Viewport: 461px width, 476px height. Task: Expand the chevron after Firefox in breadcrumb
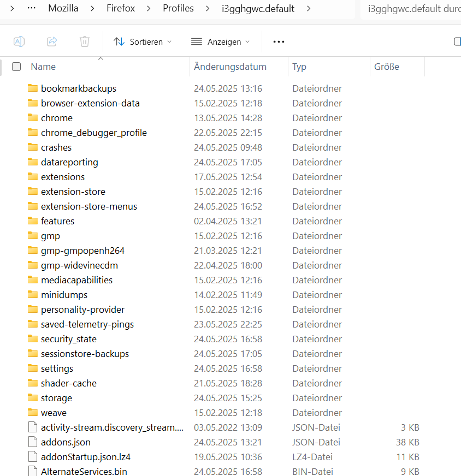[149, 9]
